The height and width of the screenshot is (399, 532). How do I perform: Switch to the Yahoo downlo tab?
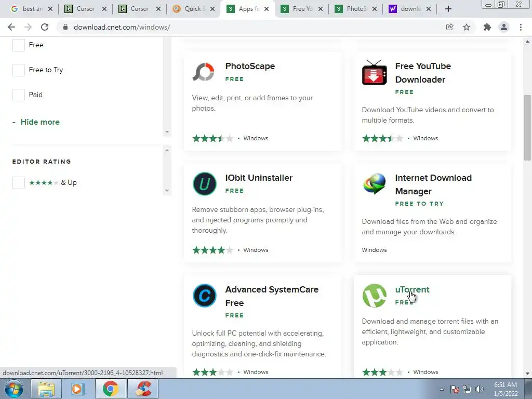[409, 9]
